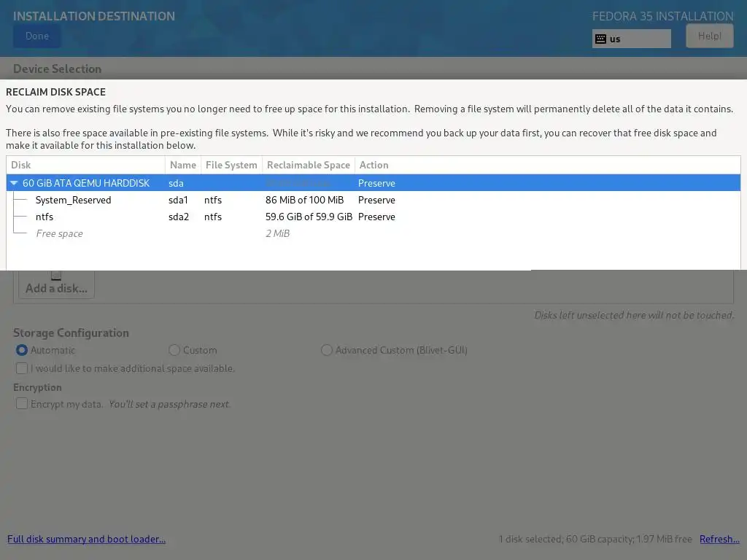Click the sda1 name cell
The width and height of the screenshot is (747, 560).
tap(178, 200)
